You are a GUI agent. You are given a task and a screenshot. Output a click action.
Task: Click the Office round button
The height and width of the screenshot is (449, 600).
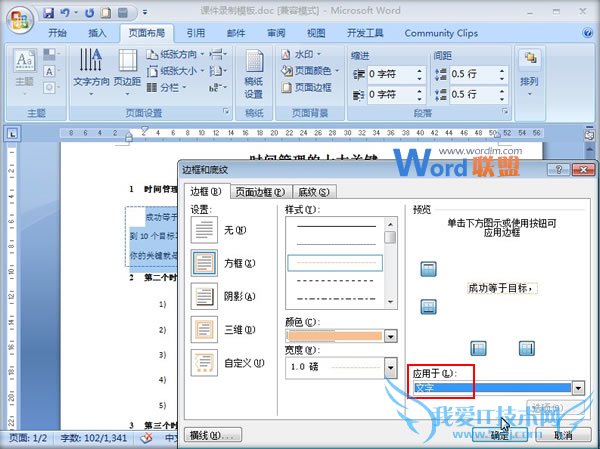tap(20, 20)
